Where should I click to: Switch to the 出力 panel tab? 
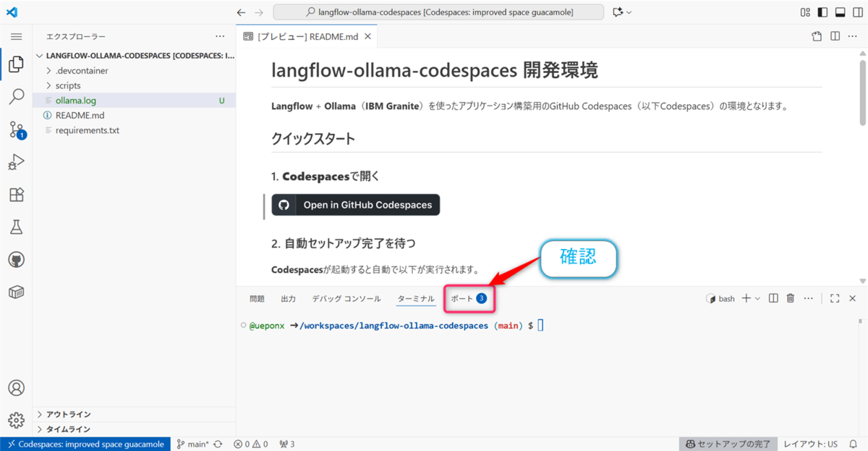coord(288,298)
